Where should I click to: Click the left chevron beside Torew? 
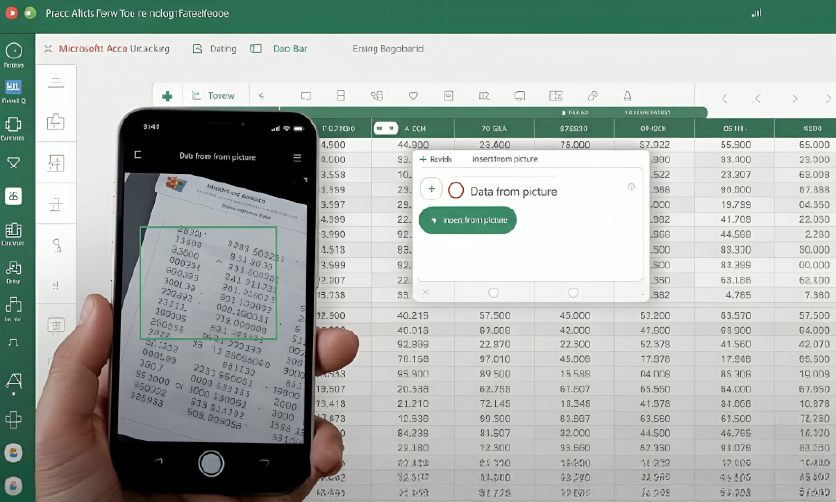coord(261,96)
